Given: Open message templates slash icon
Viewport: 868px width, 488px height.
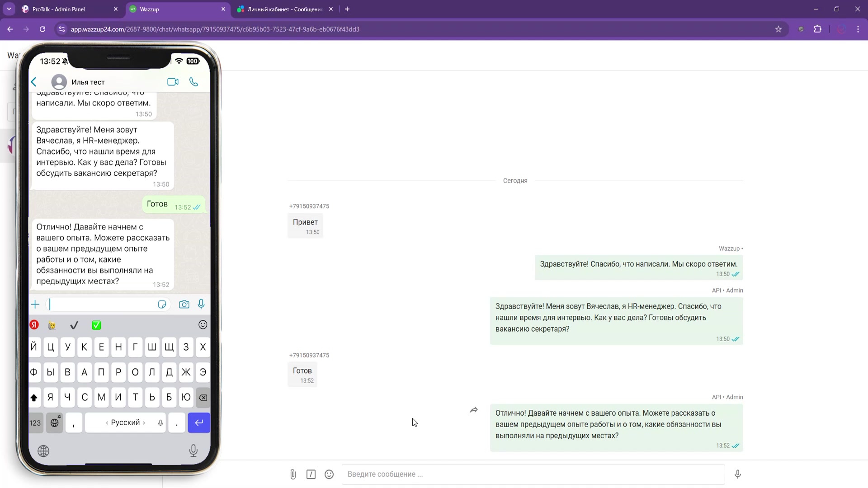Looking at the screenshot, I should point(311,474).
